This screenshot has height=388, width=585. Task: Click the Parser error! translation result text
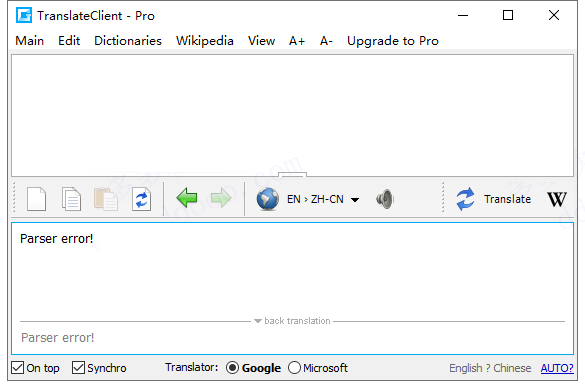pyautogui.click(x=56, y=239)
